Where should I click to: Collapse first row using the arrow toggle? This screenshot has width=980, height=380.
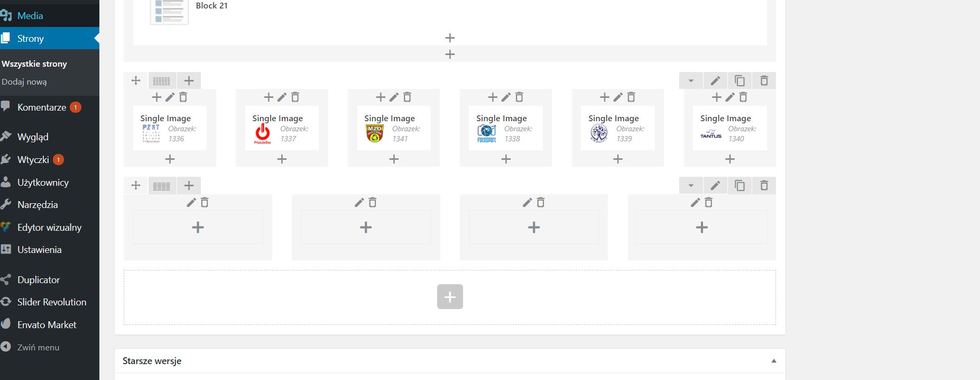coord(691,80)
